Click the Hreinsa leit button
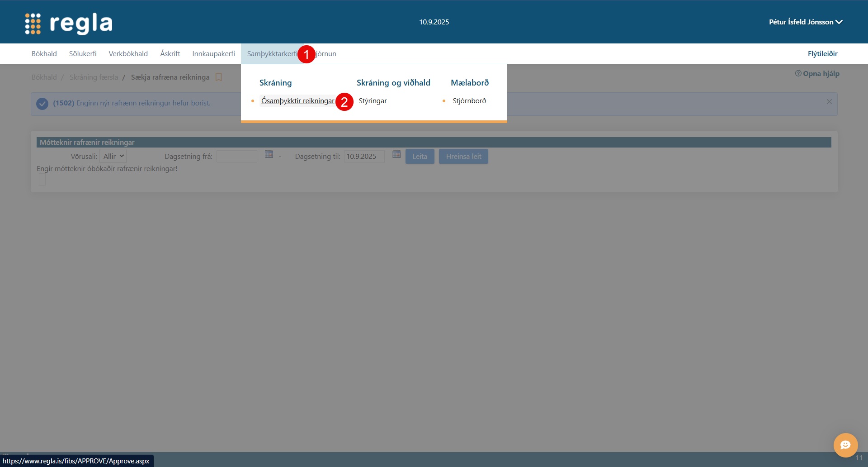Image resolution: width=868 pixels, height=467 pixels. (x=463, y=156)
